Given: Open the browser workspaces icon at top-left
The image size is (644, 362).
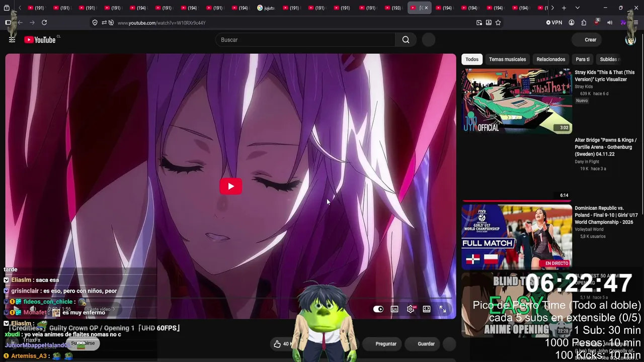Looking at the screenshot, I should (7, 8).
